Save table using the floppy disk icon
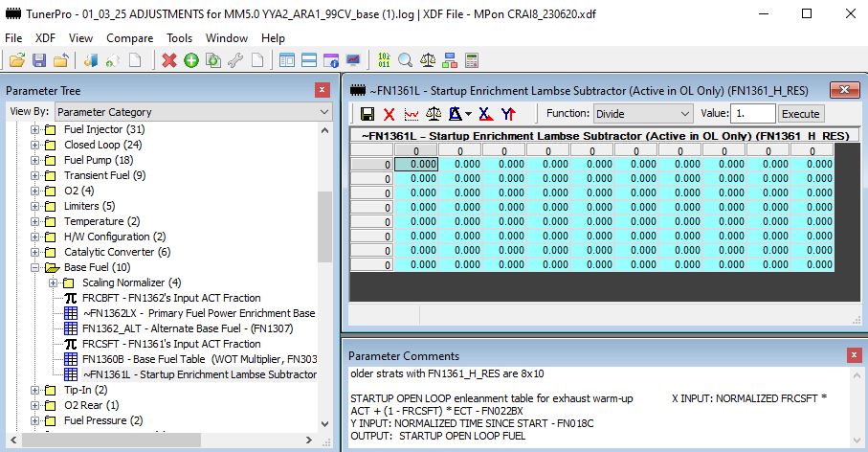This screenshot has width=868, height=452. (367, 113)
